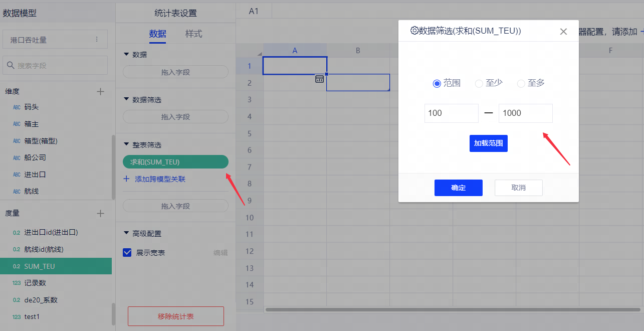This screenshot has height=331, width=644.
Task: Click the plus icon for 添加跨模型关联
Action: (x=126, y=179)
